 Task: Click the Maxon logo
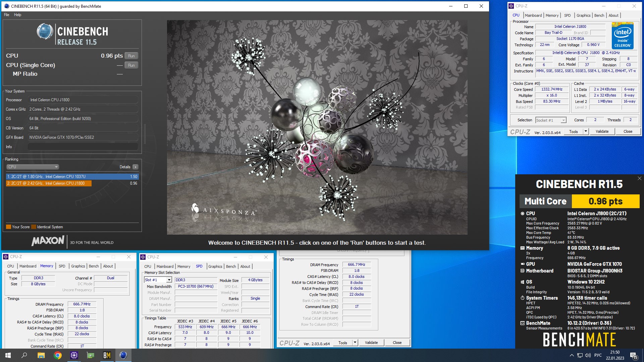[x=48, y=241]
